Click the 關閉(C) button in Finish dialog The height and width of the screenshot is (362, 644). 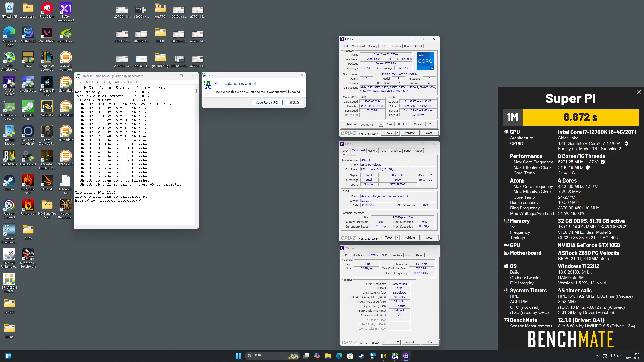(x=294, y=102)
